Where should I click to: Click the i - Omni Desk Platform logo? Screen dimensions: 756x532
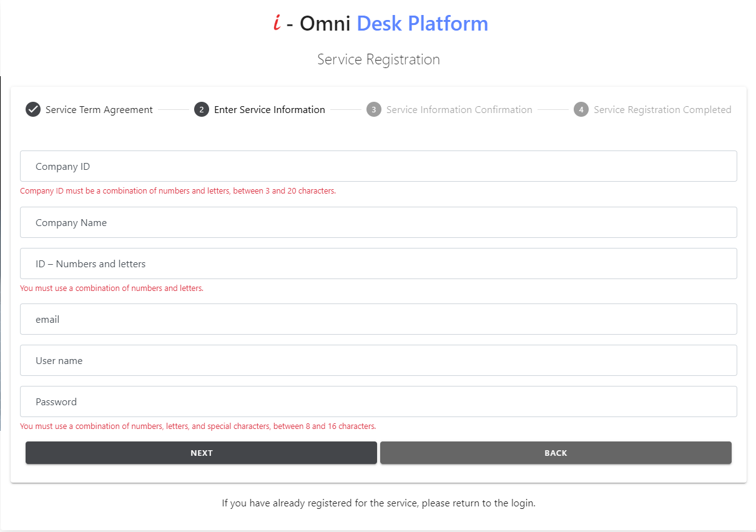click(x=380, y=23)
